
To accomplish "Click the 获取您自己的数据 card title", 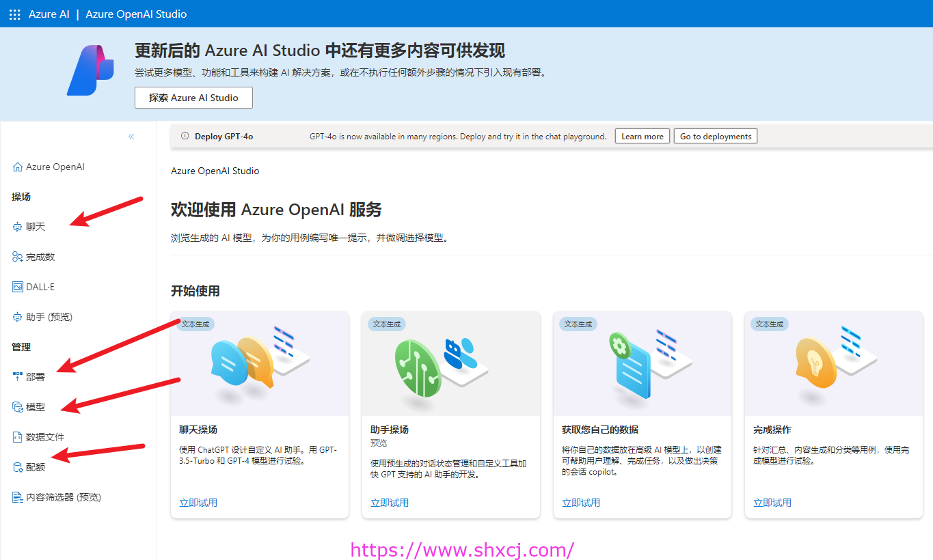I will click(600, 430).
